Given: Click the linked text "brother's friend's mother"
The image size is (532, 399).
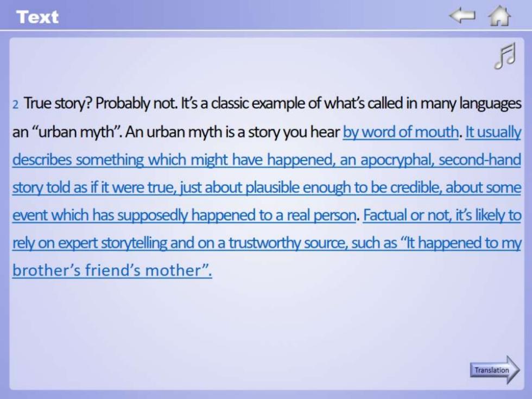Looking at the screenshot, I should tap(107, 270).
